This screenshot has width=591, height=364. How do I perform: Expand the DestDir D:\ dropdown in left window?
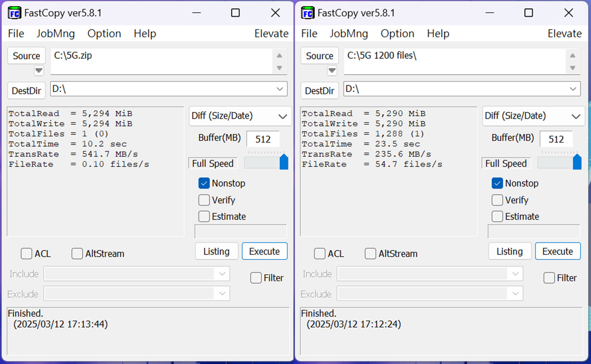coord(280,89)
